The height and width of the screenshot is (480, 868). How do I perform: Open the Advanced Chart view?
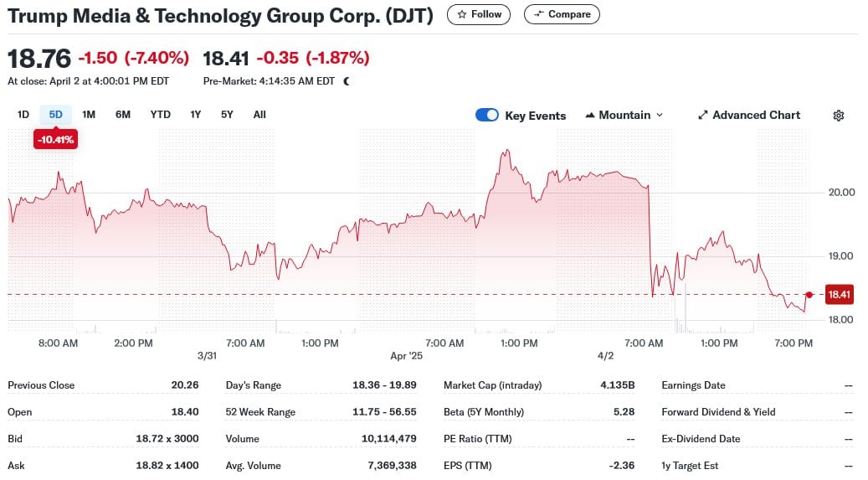[x=749, y=116]
